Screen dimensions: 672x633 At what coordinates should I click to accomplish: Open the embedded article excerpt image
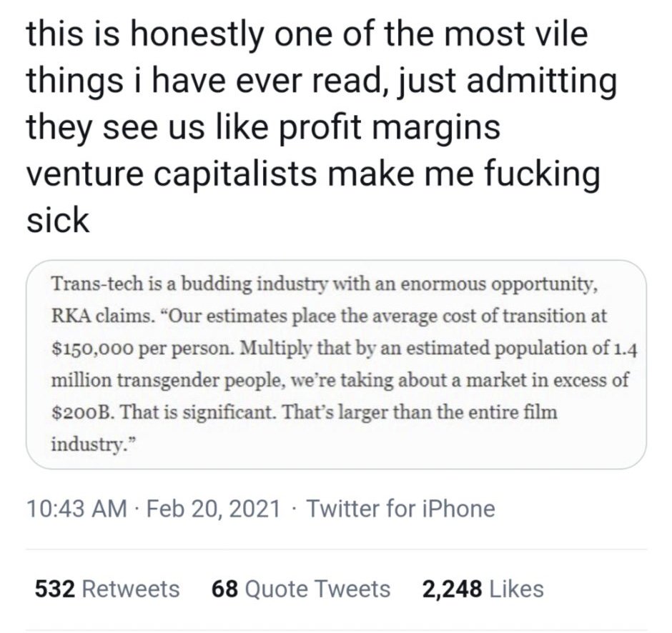pos(336,364)
